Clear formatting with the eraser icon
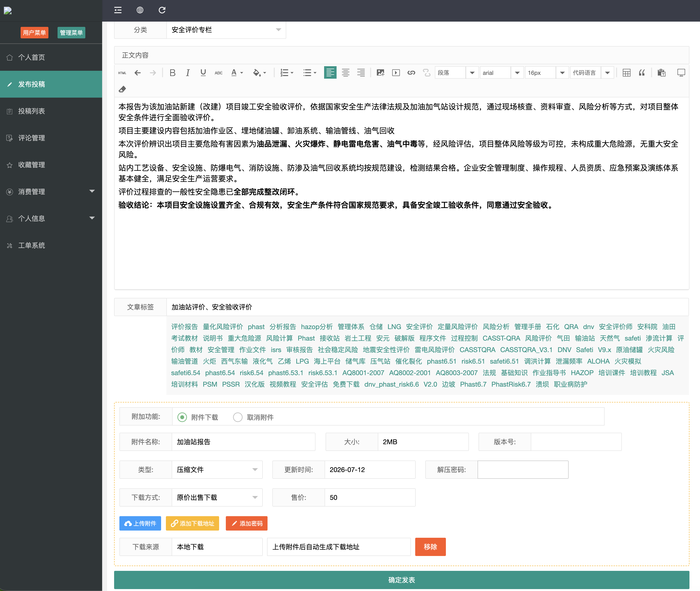 tap(122, 89)
